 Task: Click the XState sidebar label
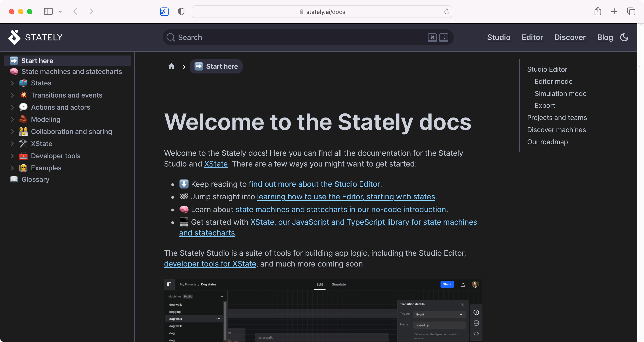tap(42, 144)
